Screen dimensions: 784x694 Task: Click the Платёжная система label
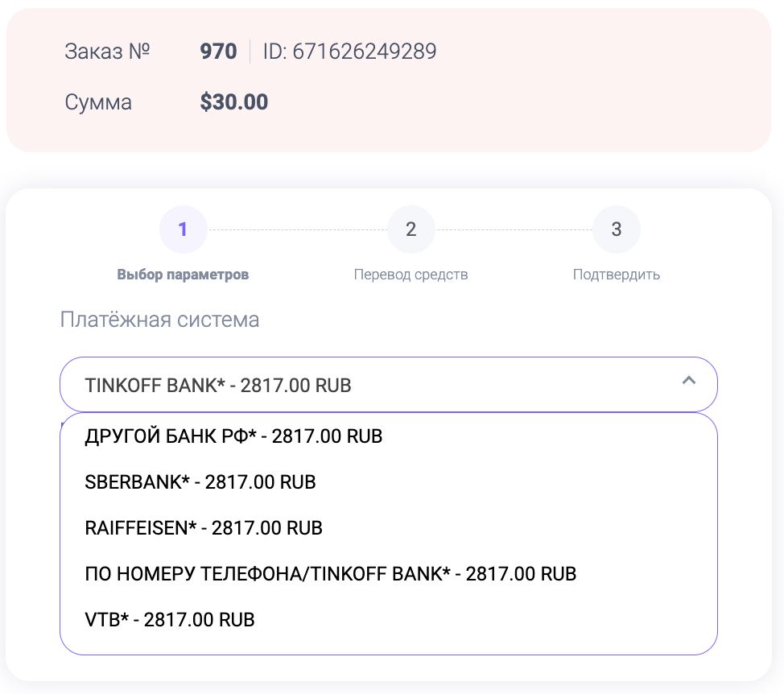pos(159,320)
